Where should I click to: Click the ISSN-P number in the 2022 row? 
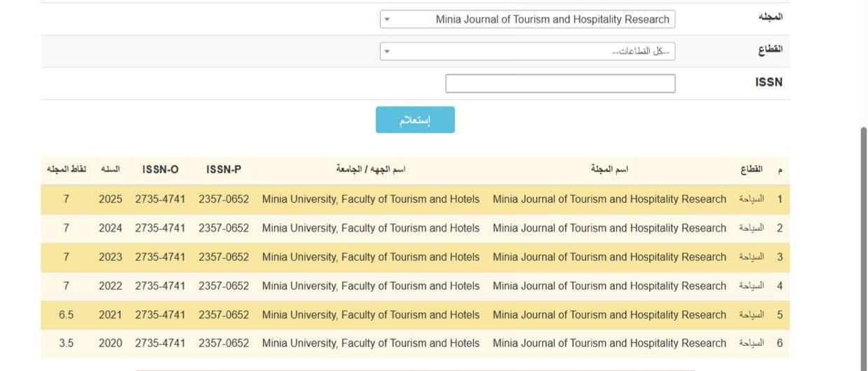[x=224, y=286]
